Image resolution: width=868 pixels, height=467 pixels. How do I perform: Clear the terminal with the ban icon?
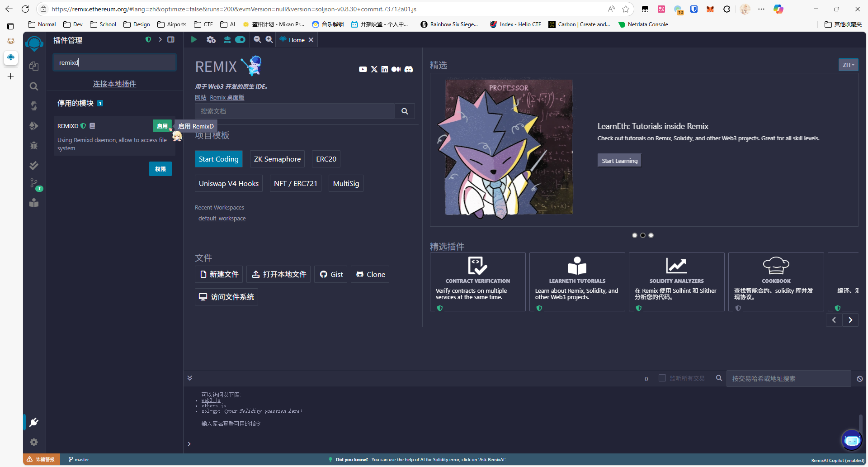(859, 379)
